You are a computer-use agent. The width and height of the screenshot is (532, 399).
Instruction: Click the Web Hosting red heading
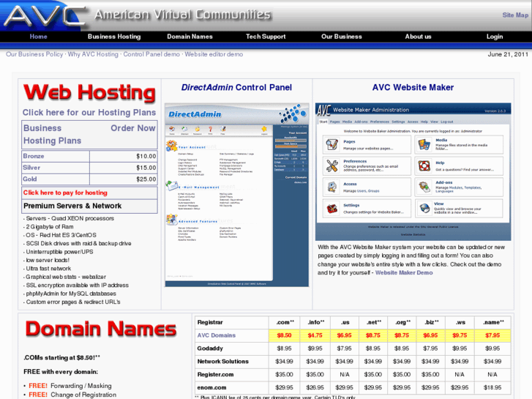tap(89, 92)
